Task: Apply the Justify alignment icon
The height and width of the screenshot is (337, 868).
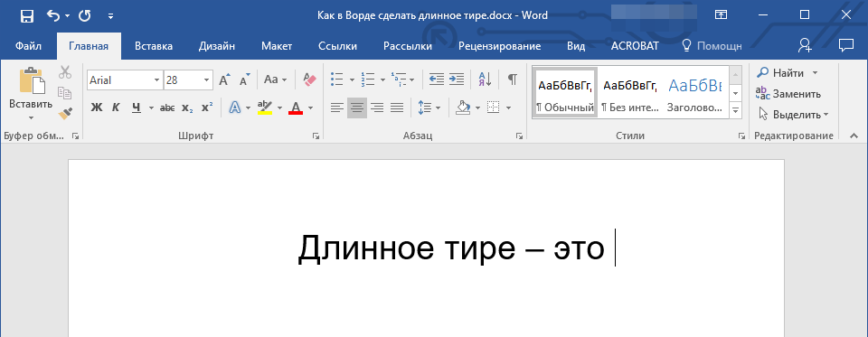Action: [x=397, y=108]
